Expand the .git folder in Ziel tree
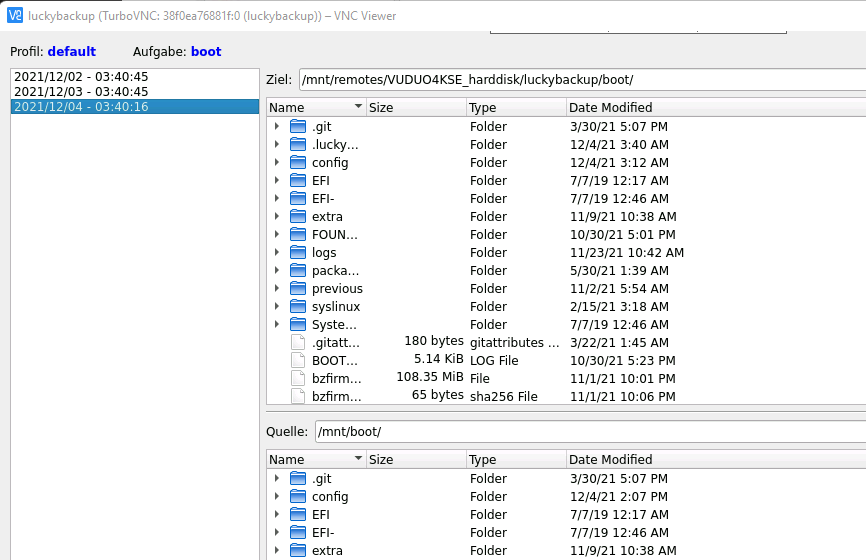The width and height of the screenshot is (866, 560). tap(277, 126)
